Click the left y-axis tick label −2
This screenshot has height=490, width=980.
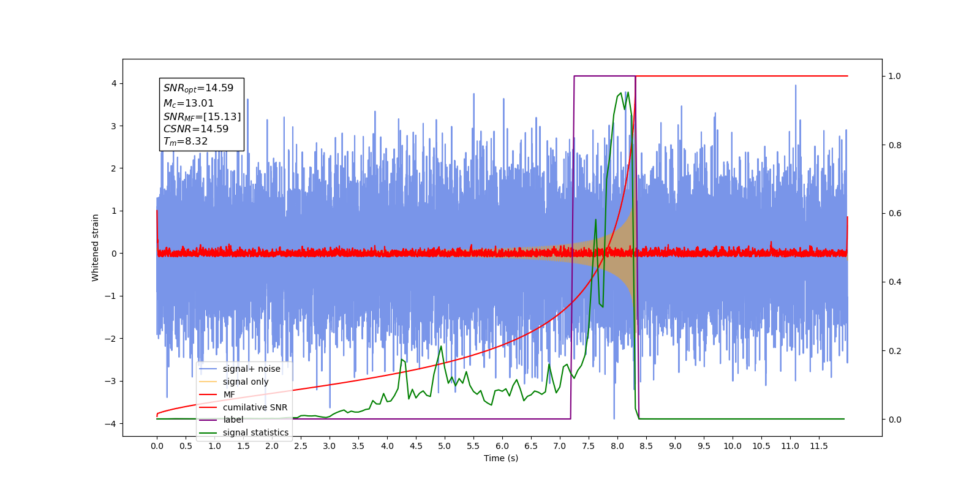point(110,339)
